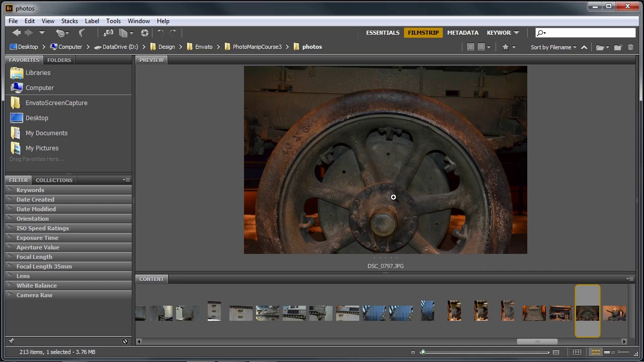Screen dimensions: 644x362
Task: Clear filter icon in Filter panel
Action: pyautogui.click(x=125, y=341)
